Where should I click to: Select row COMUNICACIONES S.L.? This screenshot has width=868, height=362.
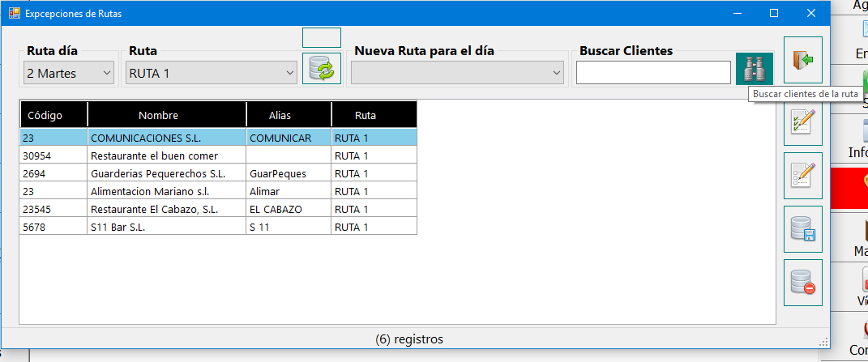click(218, 138)
